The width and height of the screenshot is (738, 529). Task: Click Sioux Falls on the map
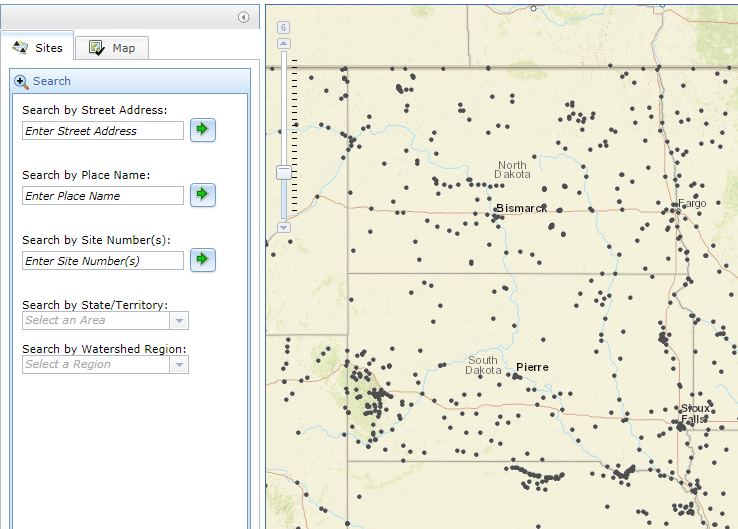coord(694,414)
